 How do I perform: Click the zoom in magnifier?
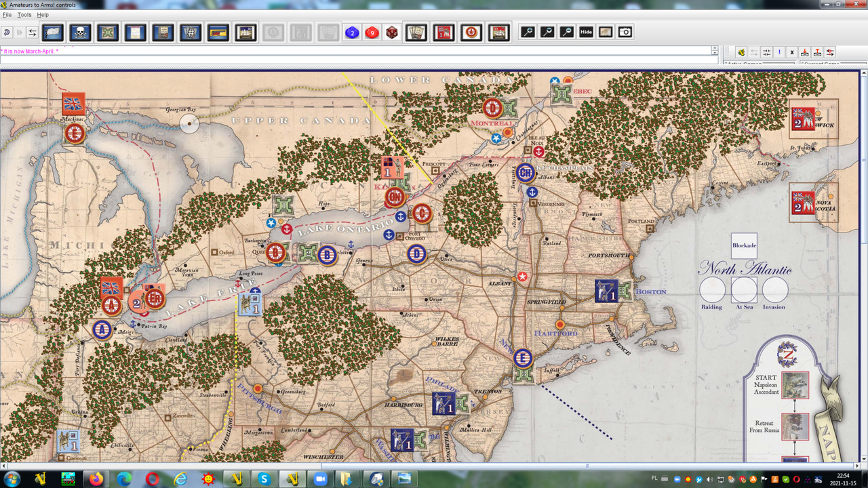[526, 32]
